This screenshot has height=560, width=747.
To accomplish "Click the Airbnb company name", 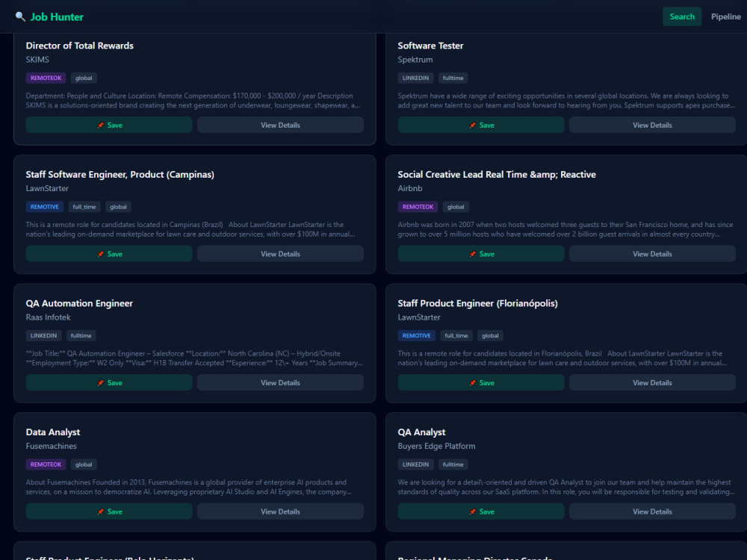I will 409,189.
